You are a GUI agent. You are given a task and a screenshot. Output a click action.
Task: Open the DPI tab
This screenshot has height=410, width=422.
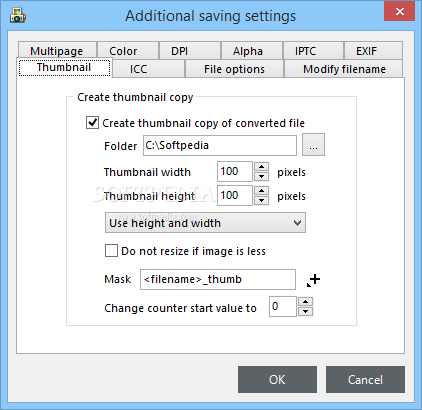point(190,51)
